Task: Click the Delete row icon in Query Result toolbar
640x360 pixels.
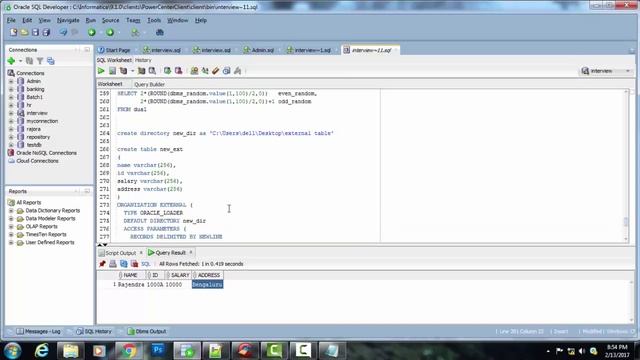Action: click(x=134, y=264)
